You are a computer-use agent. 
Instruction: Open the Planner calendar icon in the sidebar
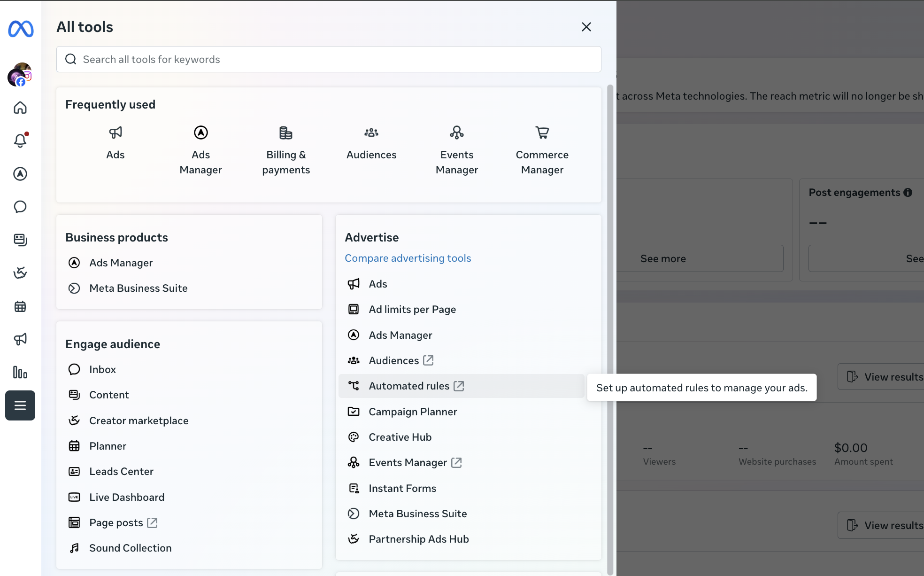20,306
